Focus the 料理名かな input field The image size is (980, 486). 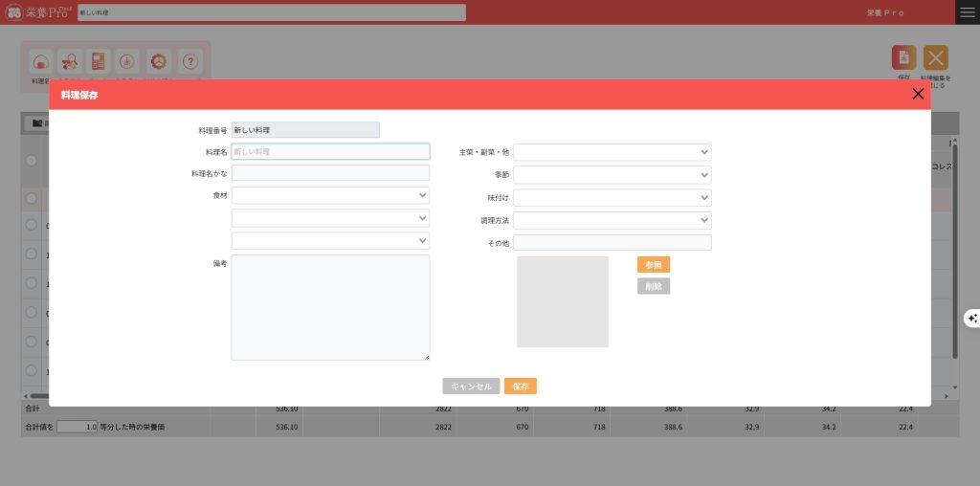[x=330, y=173]
